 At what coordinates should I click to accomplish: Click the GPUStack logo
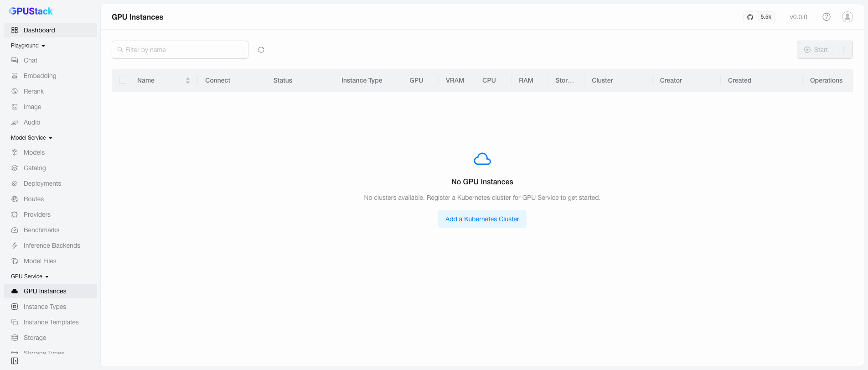pos(31,11)
